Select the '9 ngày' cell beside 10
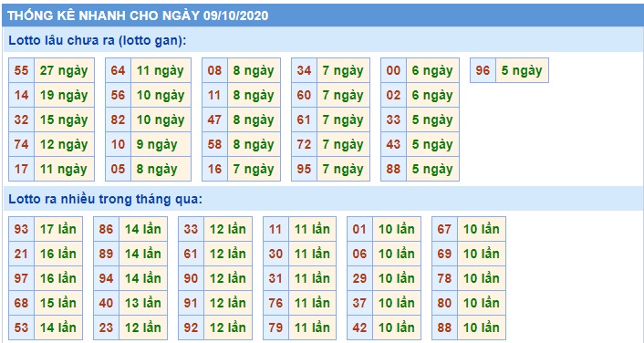This screenshot has height=343, width=644. [x=161, y=145]
